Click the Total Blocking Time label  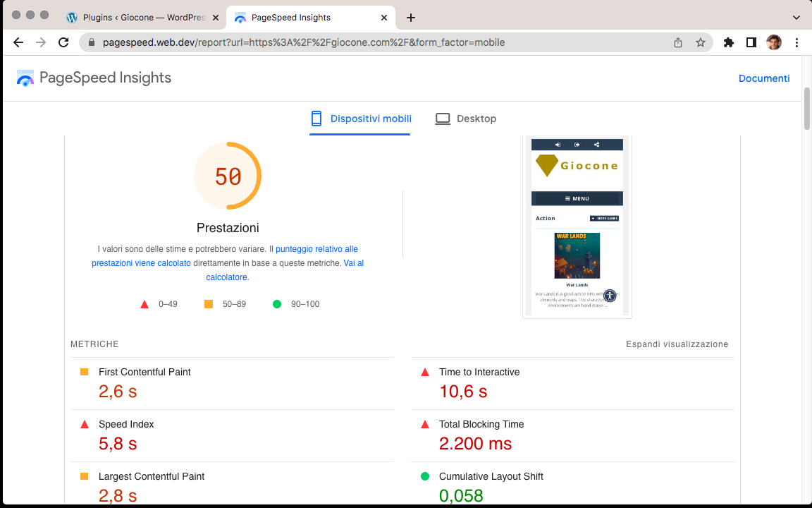[x=481, y=425]
